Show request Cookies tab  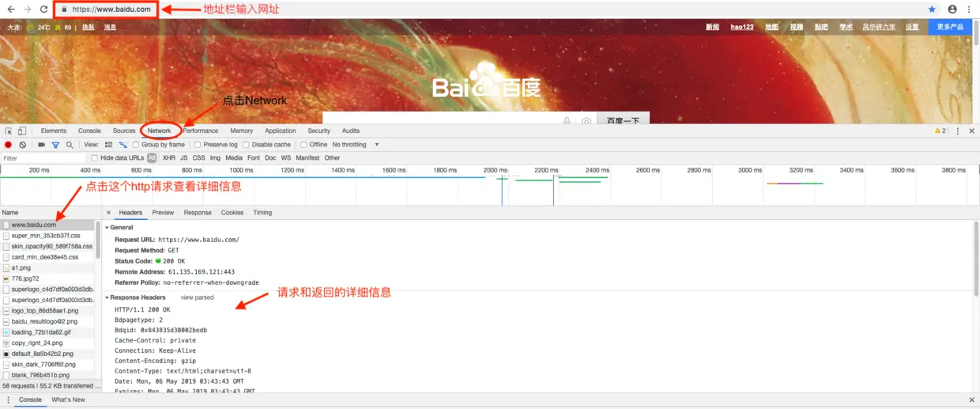coord(232,213)
